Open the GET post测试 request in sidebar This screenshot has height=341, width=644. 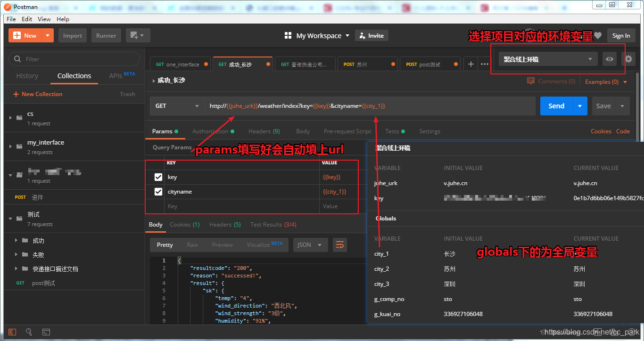[x=74, y=283]
